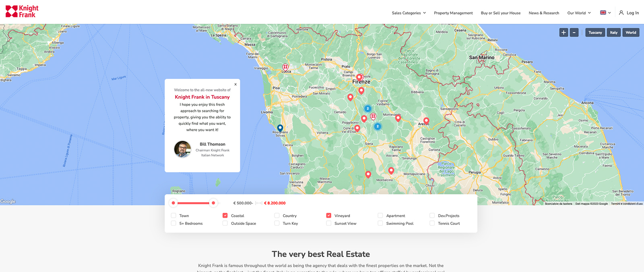Click the user account icon by Log In
Screen dimensions: 644x272
pos(621,13)
